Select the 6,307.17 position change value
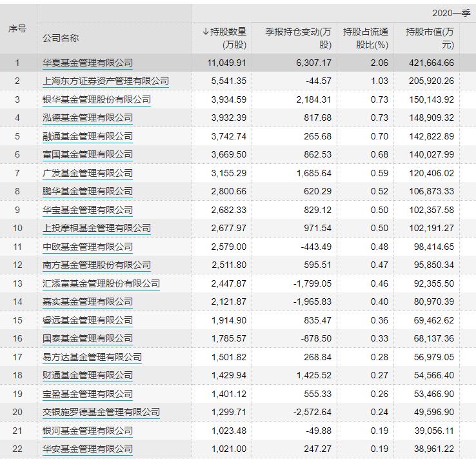 point(313,63)
